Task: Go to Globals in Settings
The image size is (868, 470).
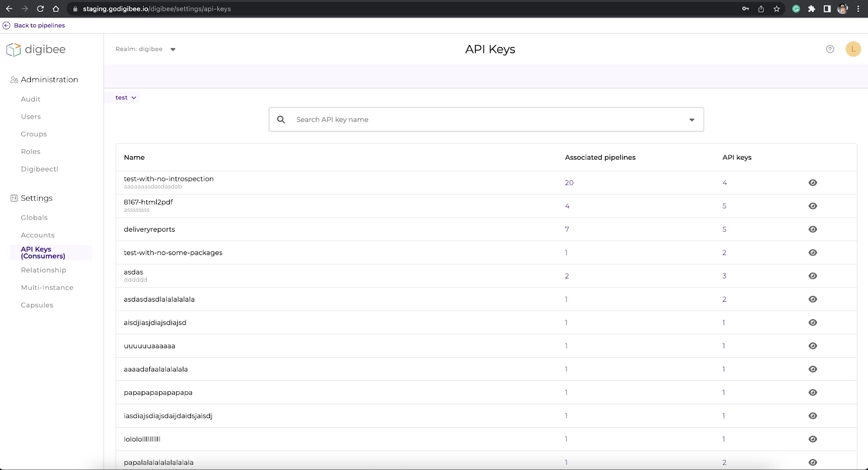Action: [34, 218]
